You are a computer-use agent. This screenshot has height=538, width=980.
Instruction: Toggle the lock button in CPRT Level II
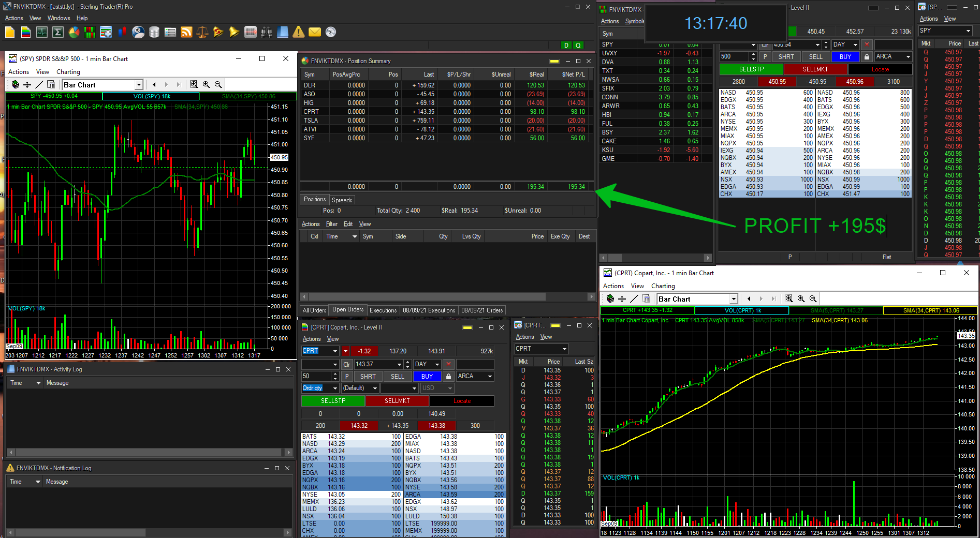[x=448, y=377]
